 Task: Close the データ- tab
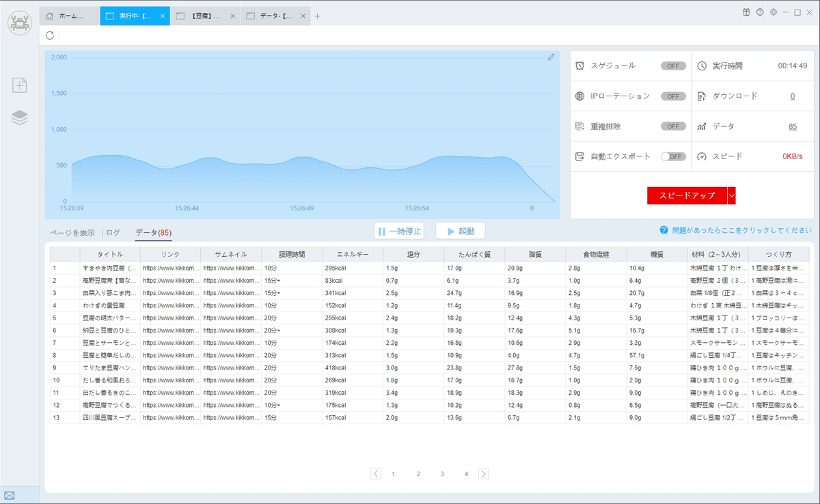pyautogui.click(x=302, y=16)
